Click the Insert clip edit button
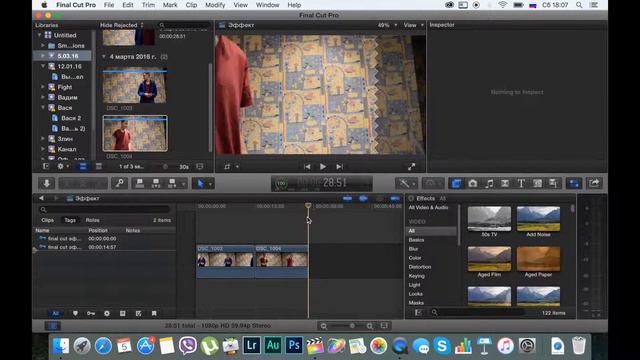640x360 pixels. [156, 183]
